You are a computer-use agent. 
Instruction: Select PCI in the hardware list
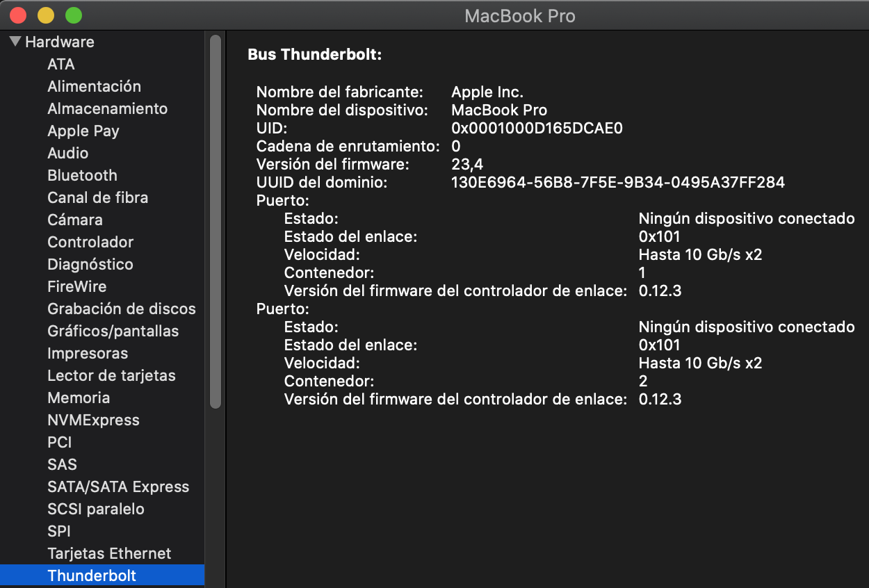tap(60, 442)
